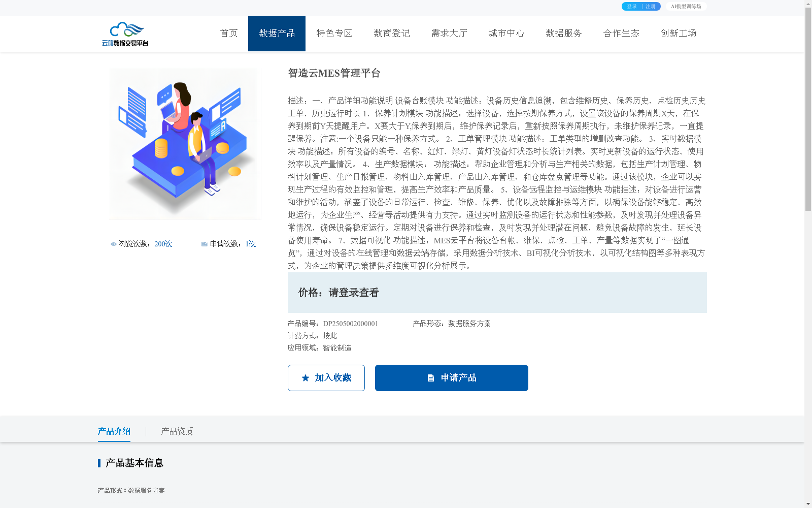Click the form icon beside 申请次数
The image size is (812, 508).
point(205,244)
